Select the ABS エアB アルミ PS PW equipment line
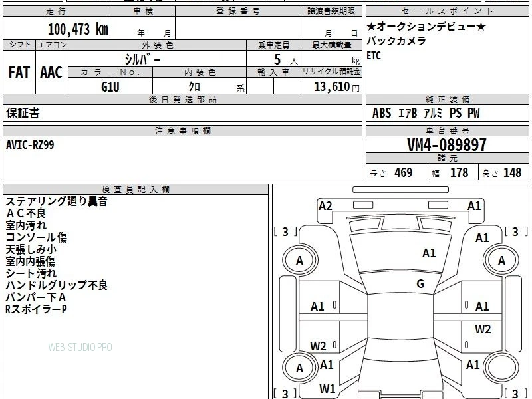Viewport: 532px width, 399px height. [x=426, y=113]
